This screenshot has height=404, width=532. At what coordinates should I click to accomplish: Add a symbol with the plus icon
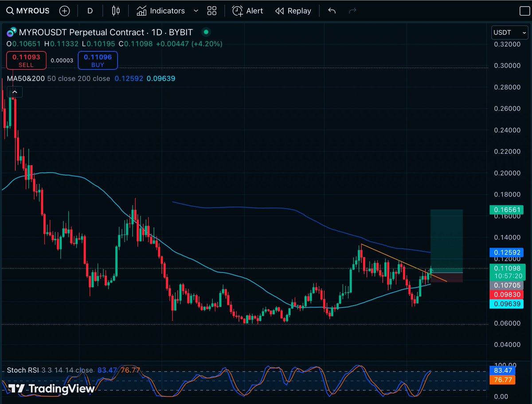64,11
